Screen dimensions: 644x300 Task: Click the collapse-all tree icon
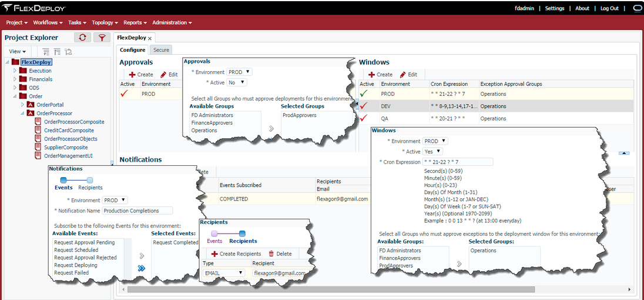click(x=57, y=51)
